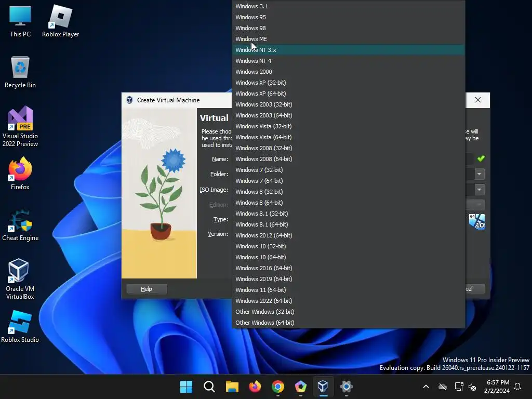Select Windows Vista (64-bit)
Viewport: 532px width, 399px height.
click(x=349, y=137)
